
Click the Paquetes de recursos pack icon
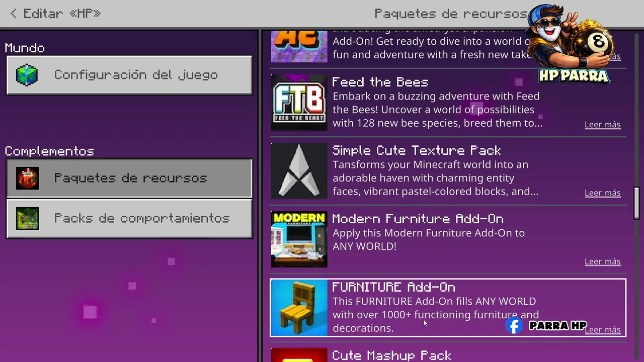click(27, 178)
